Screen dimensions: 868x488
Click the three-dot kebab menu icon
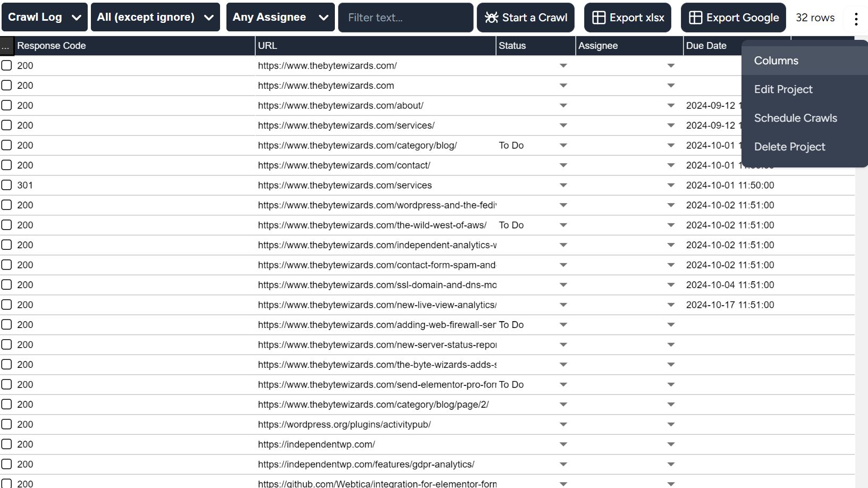point(856,19)
